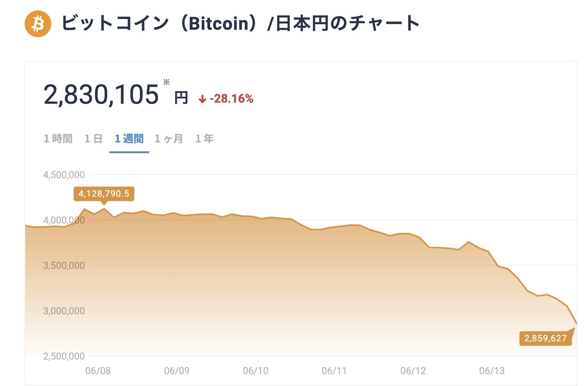Reselect the active 1週間 tab

click(x=129, y=138)
